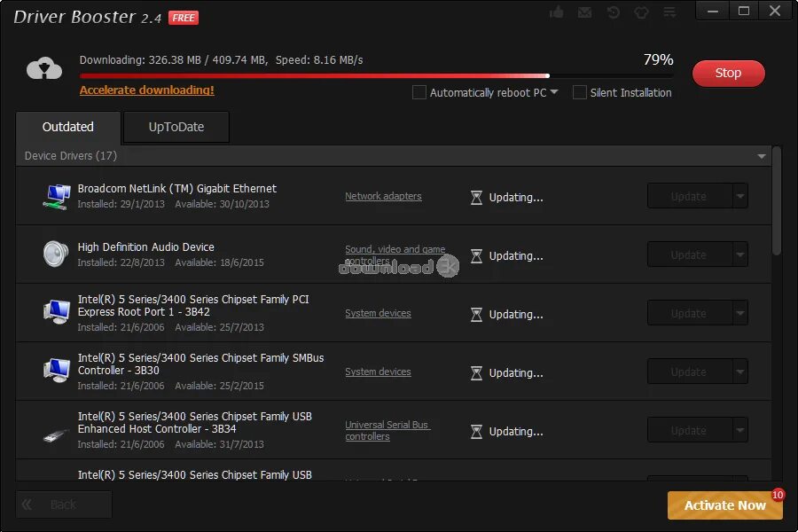Select the PCI Express Root Port 1 - 3B42 name

(x=193, y=305)
